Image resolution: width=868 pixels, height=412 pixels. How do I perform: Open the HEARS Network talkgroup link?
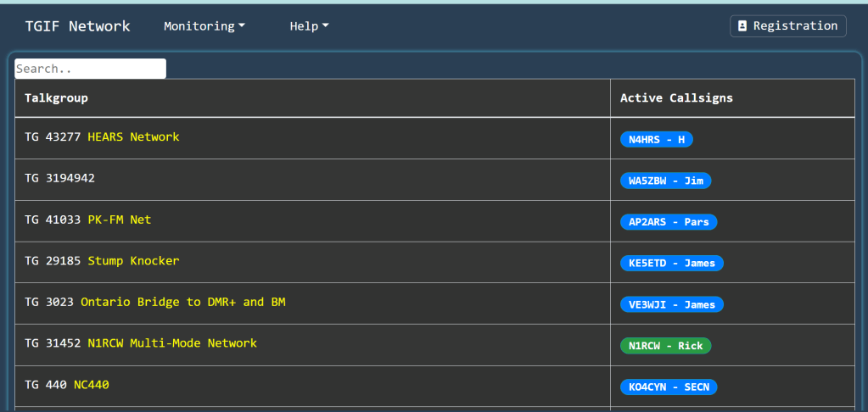[x=133, y=137]
